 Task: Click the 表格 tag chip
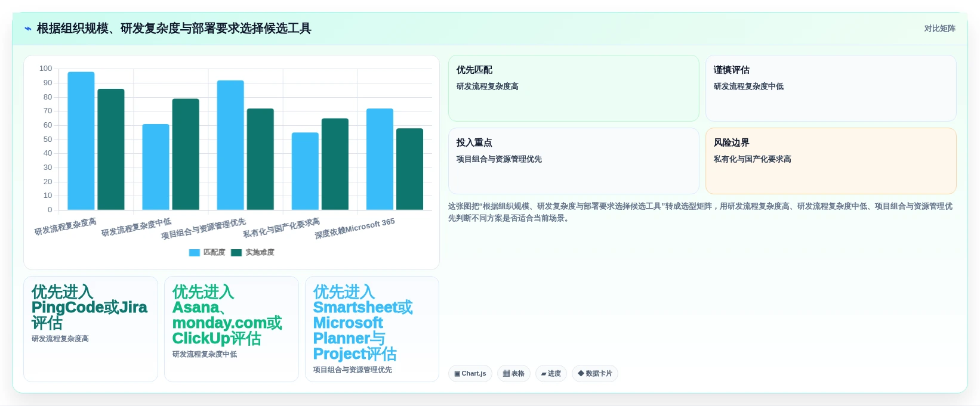514,374
